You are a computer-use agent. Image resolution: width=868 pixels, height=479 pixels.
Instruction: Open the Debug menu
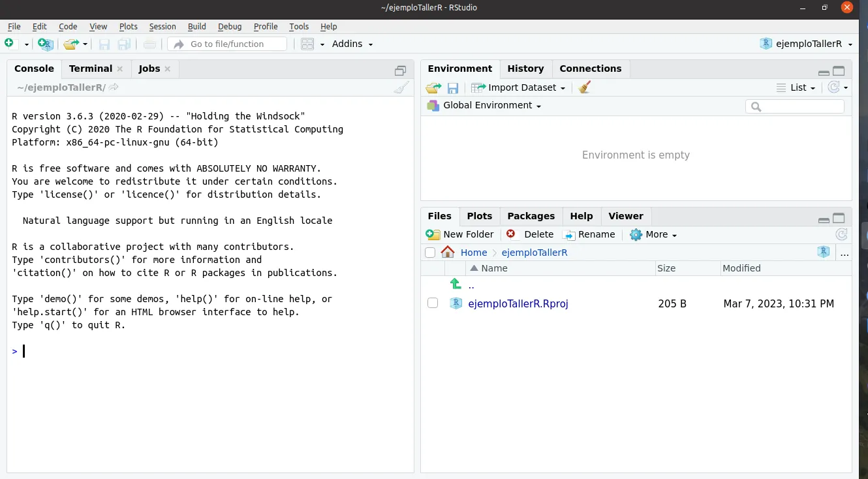pos(230,26)
